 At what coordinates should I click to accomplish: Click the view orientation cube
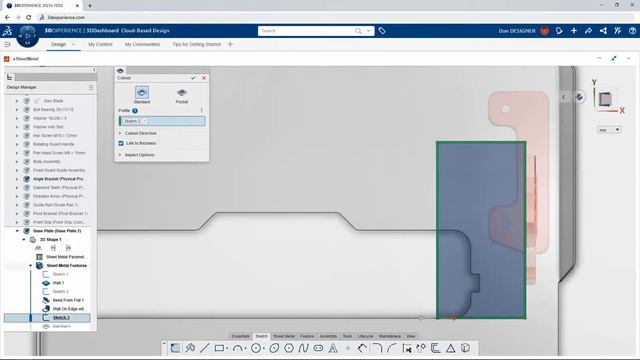coord(605,99)
